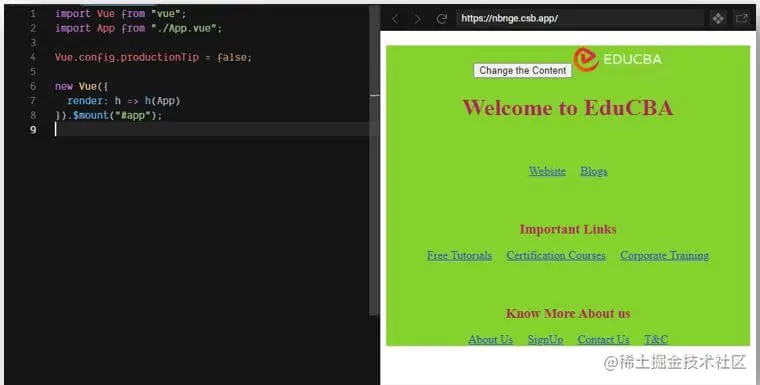Click the render: h => h(App) line

124,101
